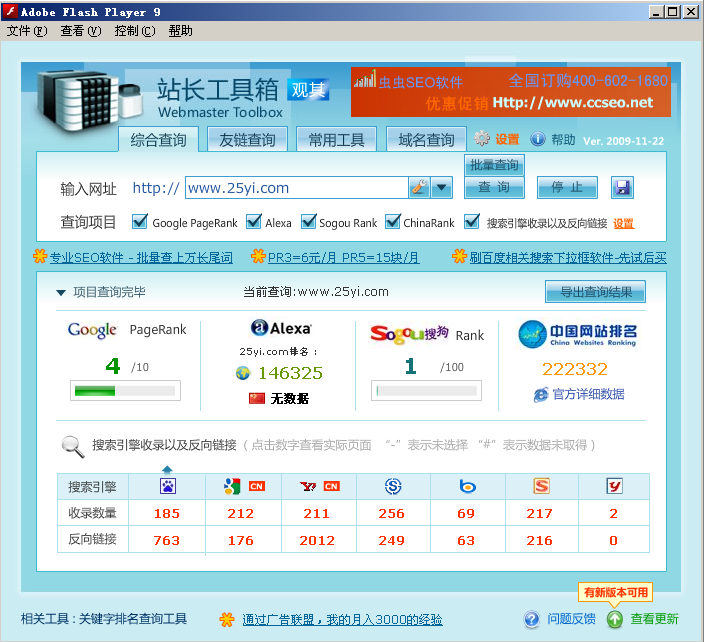The height and width of the screenshot is (642, 704).
Task: Collapse the 项目查询完毕 triangle expander
Action: 61,293
